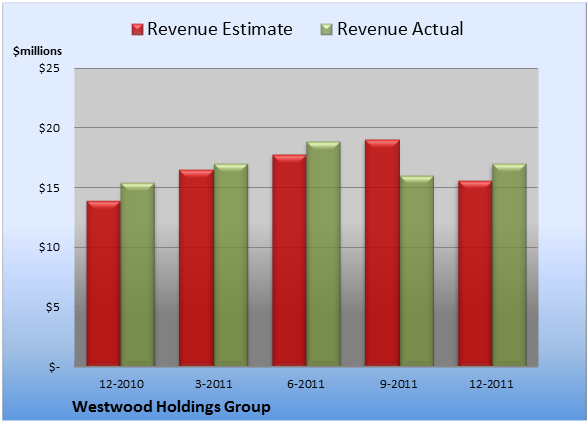Select the red estimate bar for 9-2011
The width and height of the screenshot is (588, 422).
(382, 253)
